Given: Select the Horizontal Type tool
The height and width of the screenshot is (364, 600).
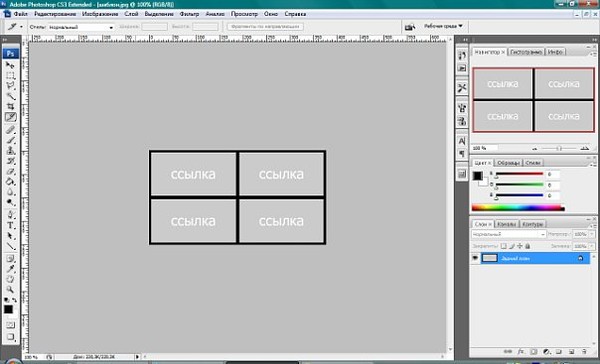Looking at the screenshot, I should (10, 226).
